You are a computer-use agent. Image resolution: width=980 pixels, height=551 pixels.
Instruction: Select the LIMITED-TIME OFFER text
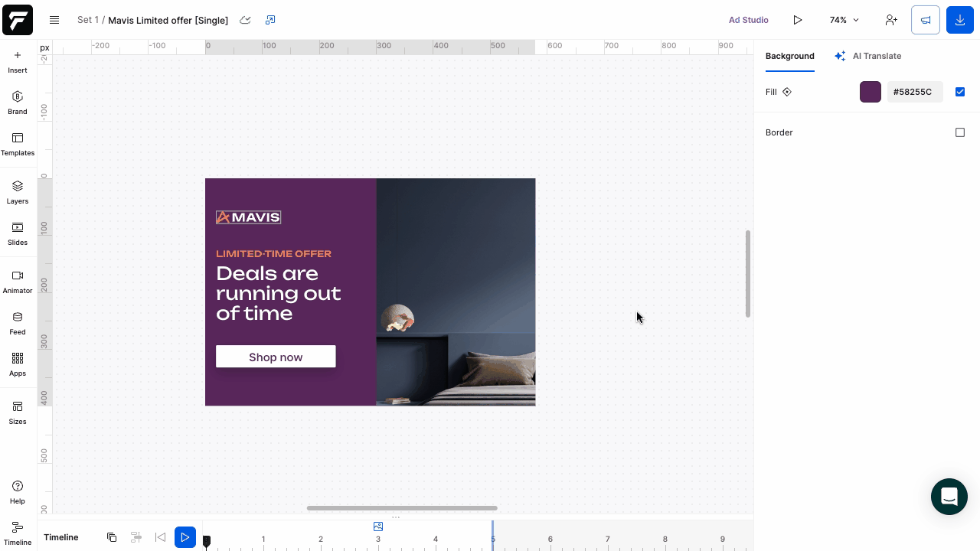tap(273, 253)
